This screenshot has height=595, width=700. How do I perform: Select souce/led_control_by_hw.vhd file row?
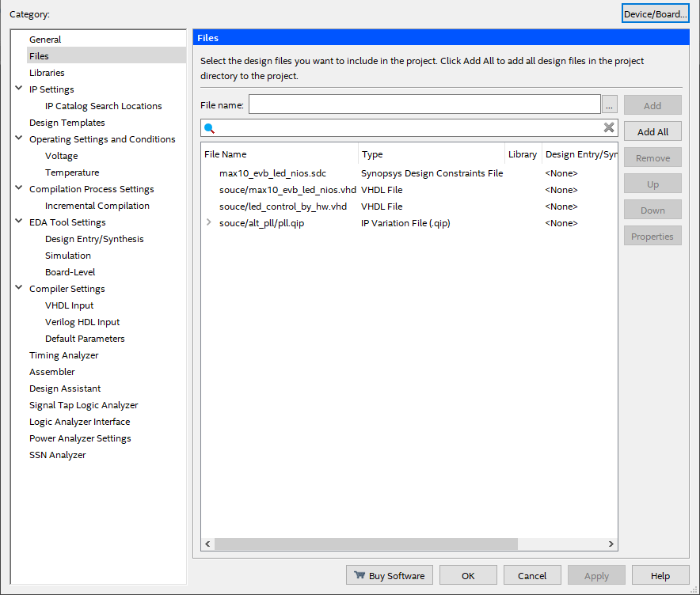[409, 206]
